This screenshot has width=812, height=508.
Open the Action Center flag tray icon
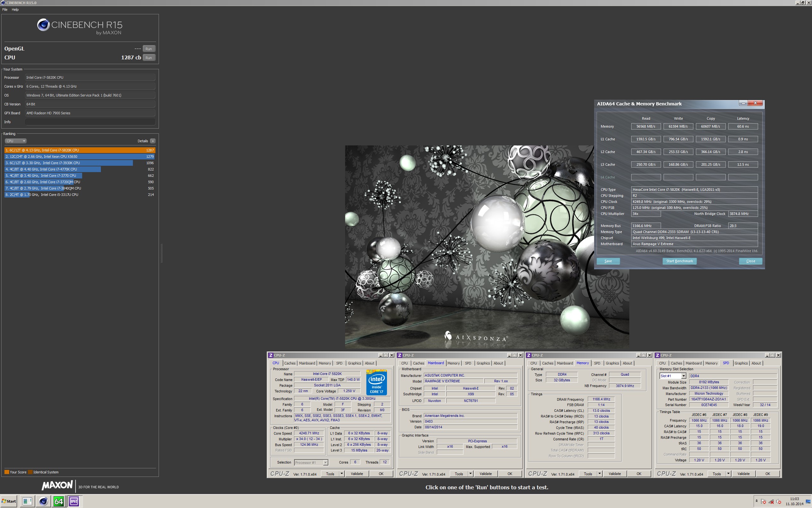pyautogui.click(x=763, y=502)
